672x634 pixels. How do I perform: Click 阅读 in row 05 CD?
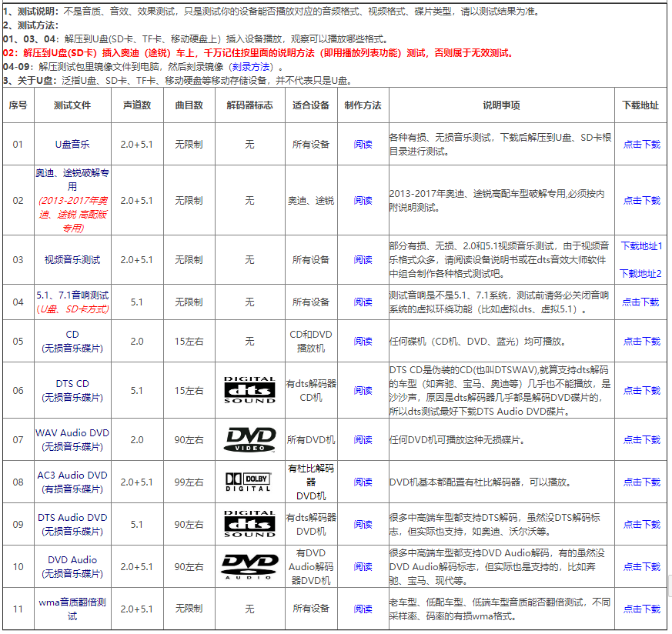pyautogui.click(x=363, y=341)
